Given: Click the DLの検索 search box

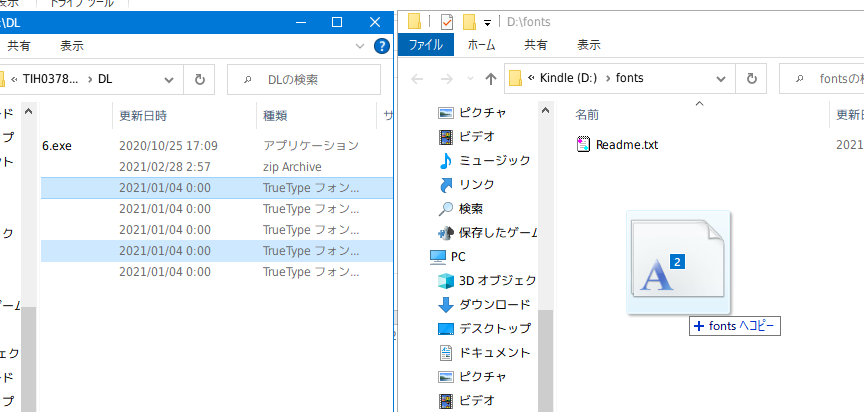Looking at the screenshot, I should tap(310, 79).
